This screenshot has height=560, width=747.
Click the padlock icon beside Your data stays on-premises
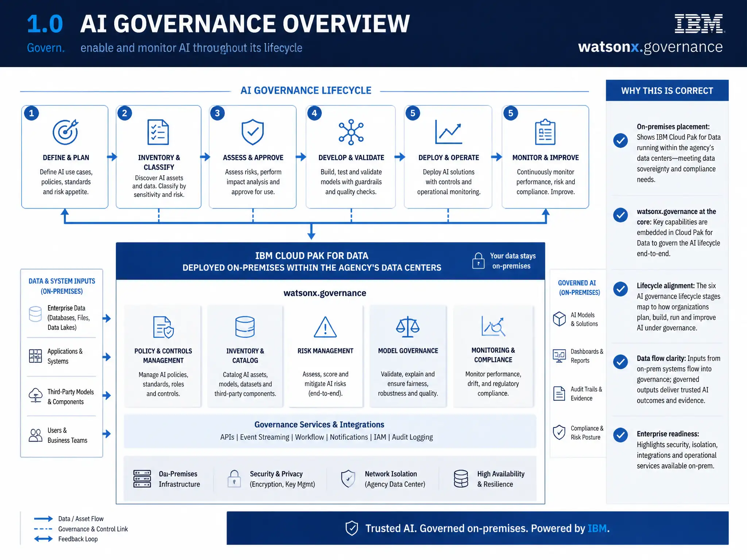coord(478,261)
